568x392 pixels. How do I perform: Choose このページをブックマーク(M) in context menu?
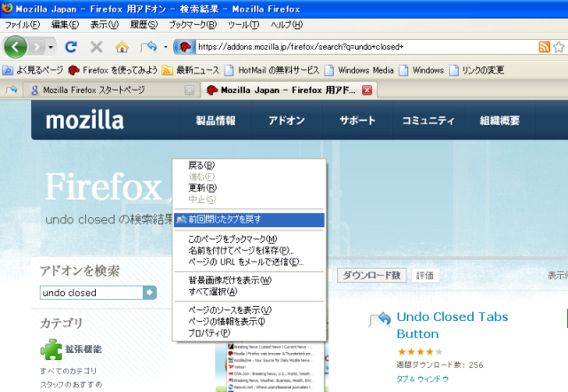click(249, 239)
